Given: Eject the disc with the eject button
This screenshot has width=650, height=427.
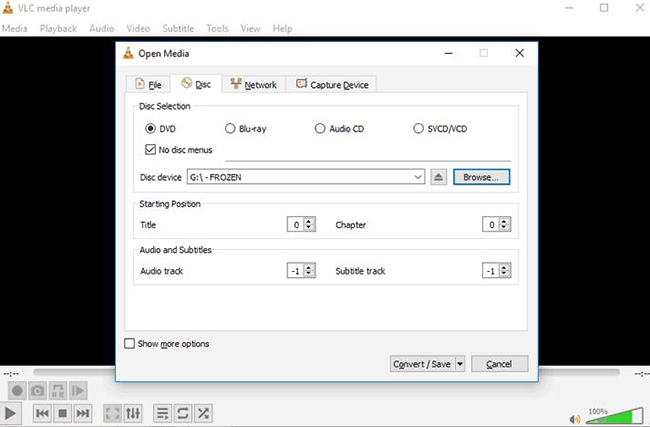Looking at the screenshot, I should [438, 177].
